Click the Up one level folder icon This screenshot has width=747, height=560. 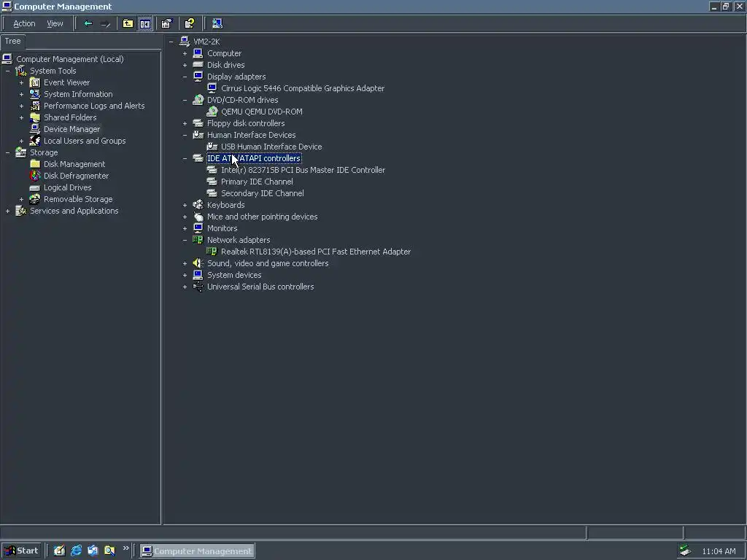[x=128, y=23]
